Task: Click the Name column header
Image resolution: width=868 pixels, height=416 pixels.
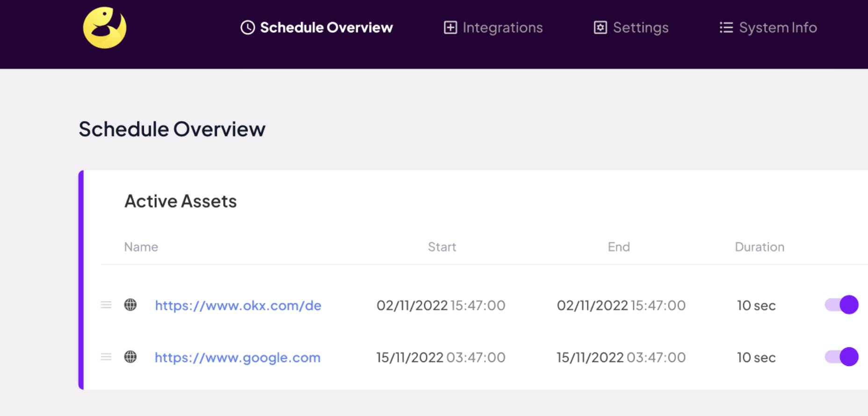Action: (141, 247)
